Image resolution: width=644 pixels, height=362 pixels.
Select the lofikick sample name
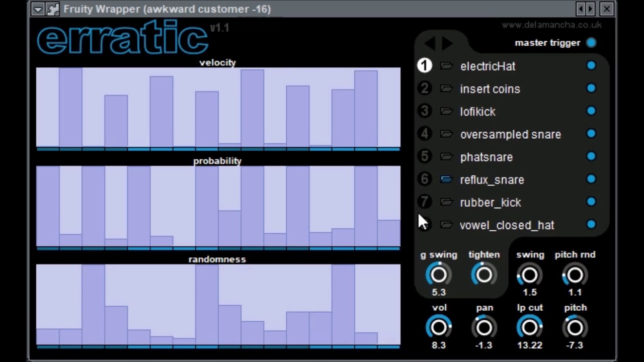[x=477, y=112]
